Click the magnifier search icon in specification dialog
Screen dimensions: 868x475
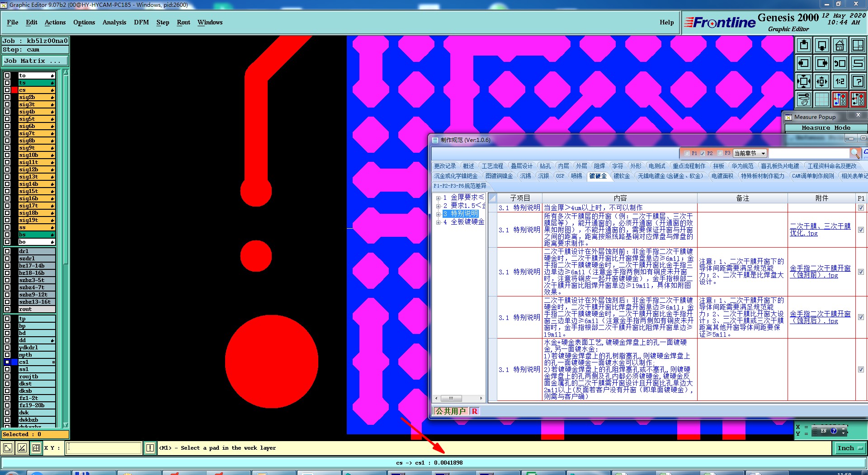click(x=854, y=153)
